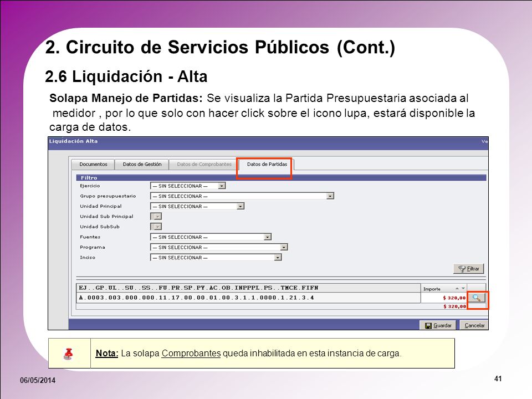Click the Filtro section header

tap(282, 177)
